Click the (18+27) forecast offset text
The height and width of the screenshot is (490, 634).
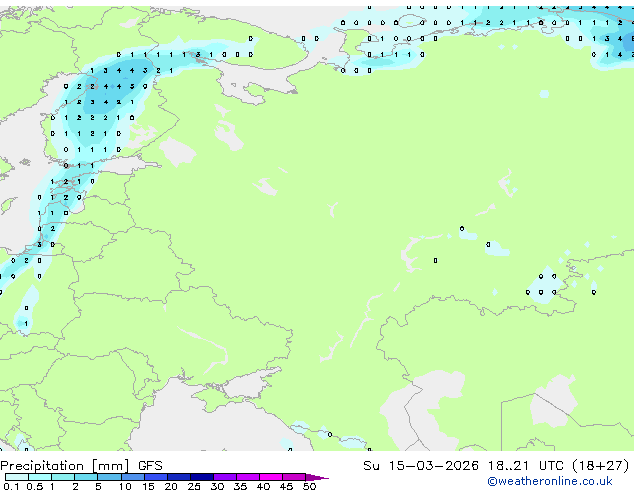click(x=601, y=466)
